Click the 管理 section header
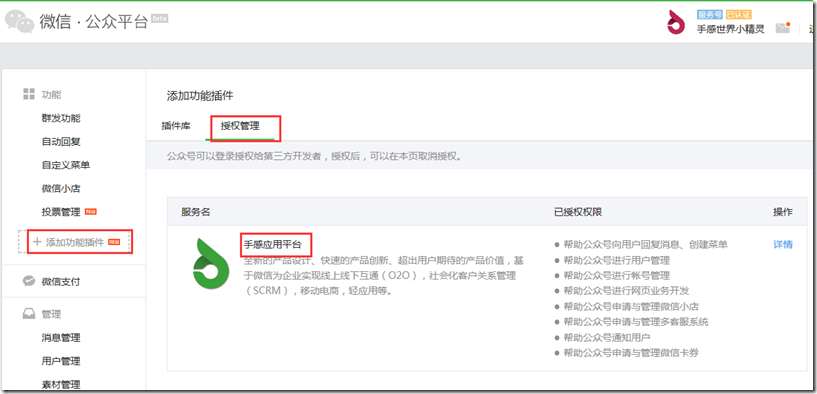The image size is (817, 394). point(52,314)
